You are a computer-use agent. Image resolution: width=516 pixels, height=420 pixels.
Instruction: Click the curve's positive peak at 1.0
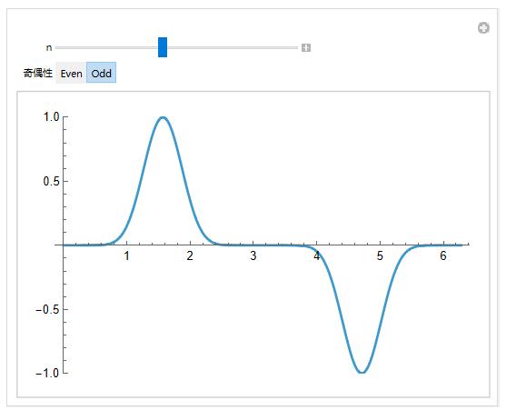tap(163, 117)
